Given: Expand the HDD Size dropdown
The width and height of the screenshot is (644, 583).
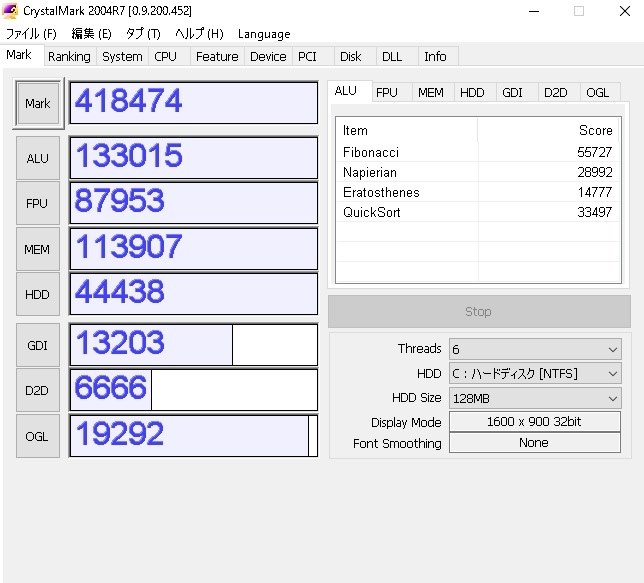Looking at the screenshot, I should (x=534, y=398).
